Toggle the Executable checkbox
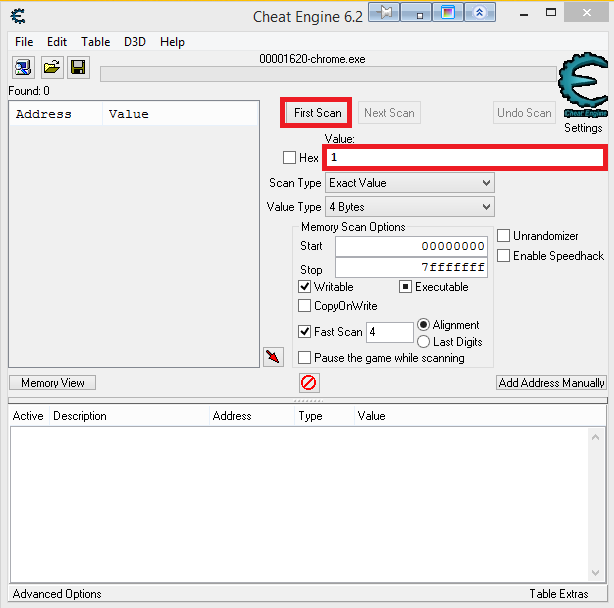614x608 pixels. (405, 287)
